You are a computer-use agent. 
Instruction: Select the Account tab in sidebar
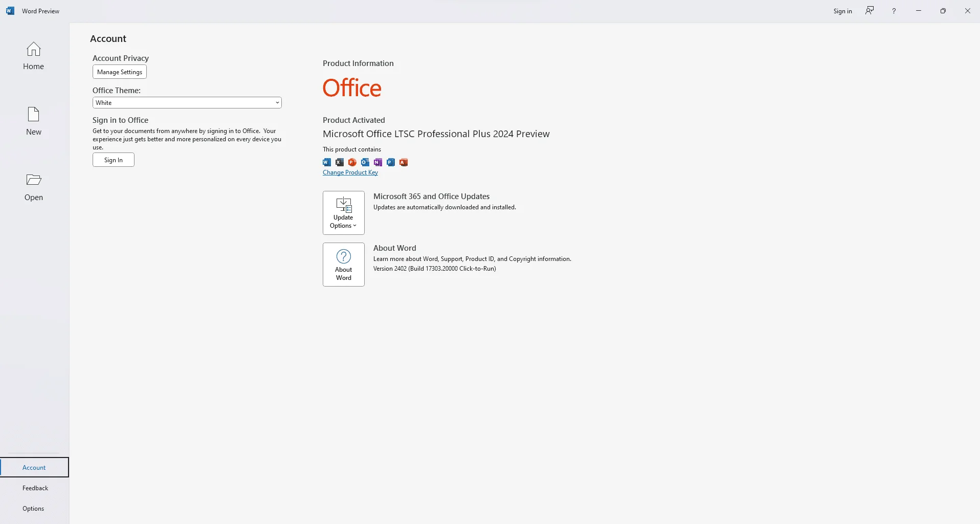click(x=34, y=467)
